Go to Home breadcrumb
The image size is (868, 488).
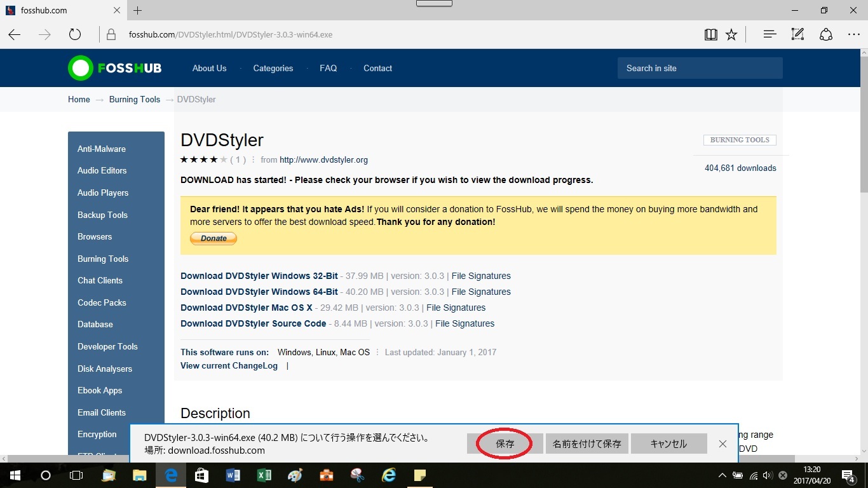(79, 99)
